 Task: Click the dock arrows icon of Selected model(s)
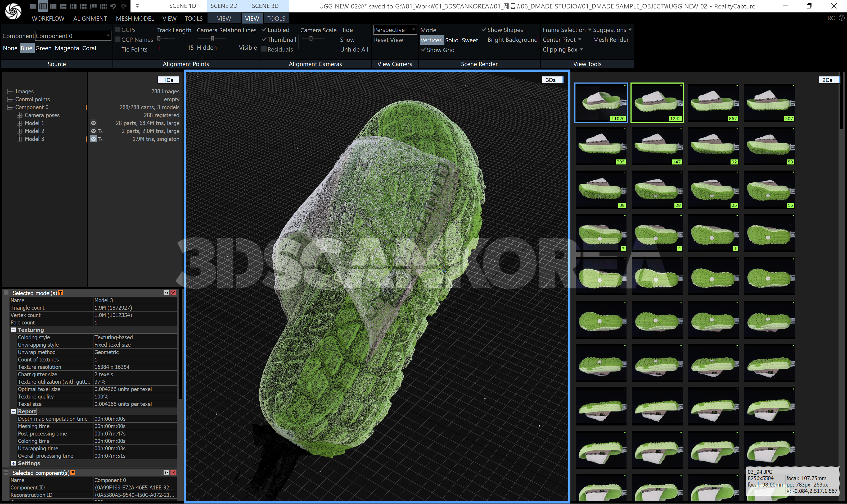(166, 293)
